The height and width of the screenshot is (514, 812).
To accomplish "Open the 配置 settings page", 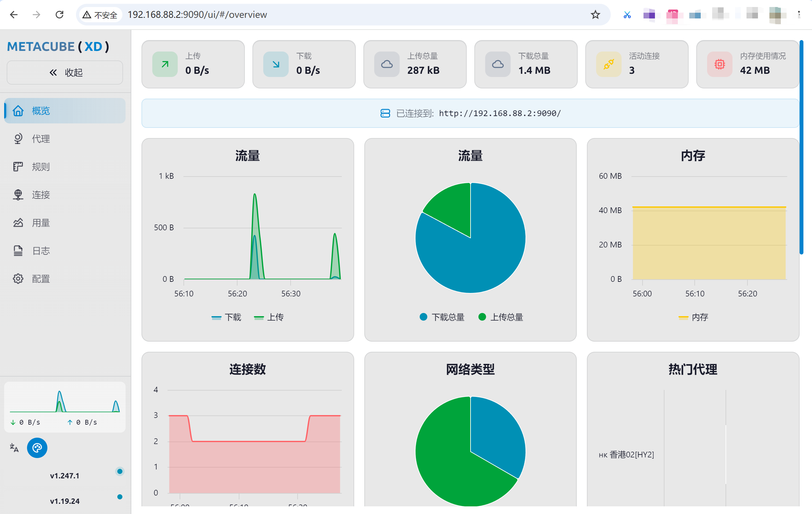I will pos(65,279).
